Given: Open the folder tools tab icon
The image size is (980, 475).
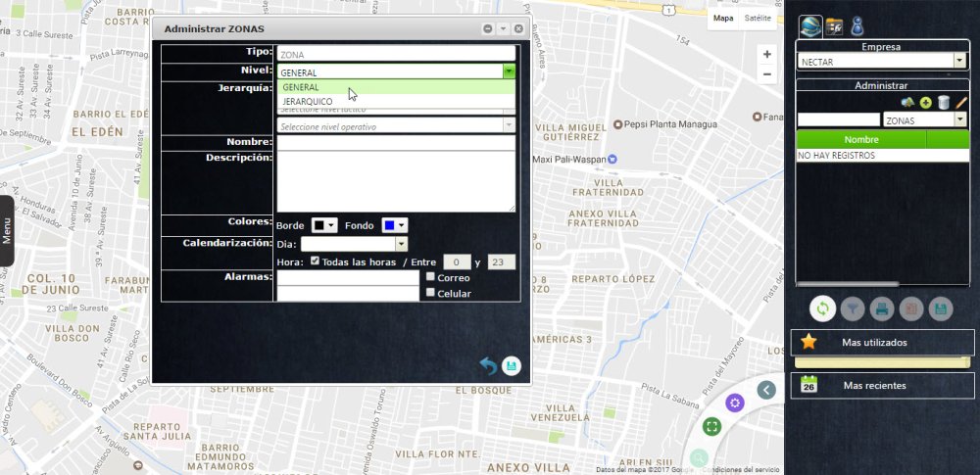Looking at the screenshot, I should point(834,26).
